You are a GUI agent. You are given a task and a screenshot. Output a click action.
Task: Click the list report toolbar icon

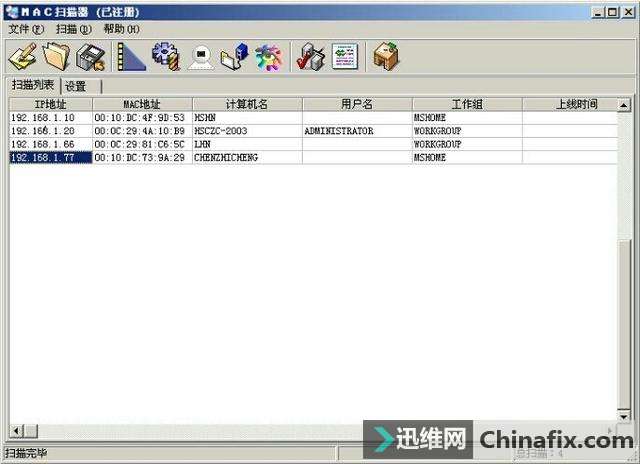pyautogui.click(x=345, y=56)
